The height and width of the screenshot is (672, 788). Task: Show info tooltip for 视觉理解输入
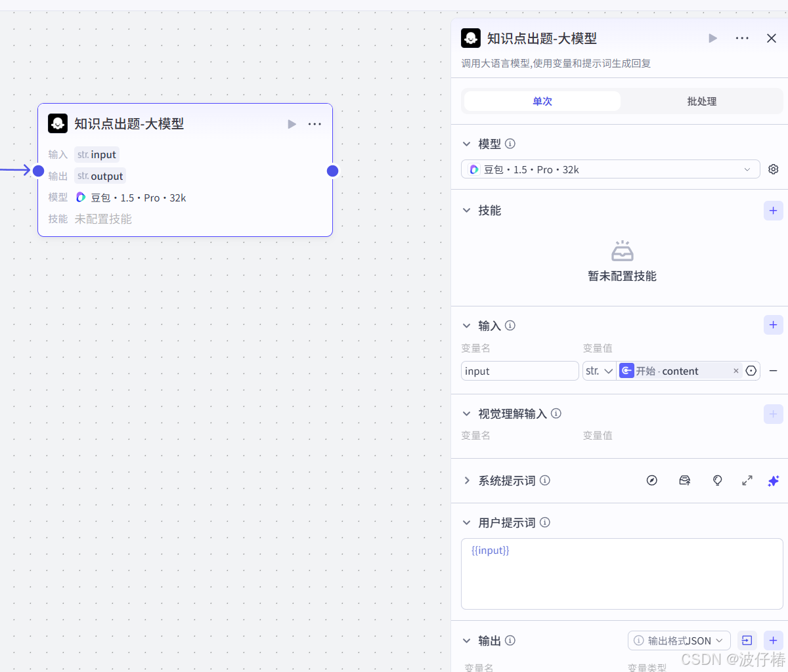556,413
